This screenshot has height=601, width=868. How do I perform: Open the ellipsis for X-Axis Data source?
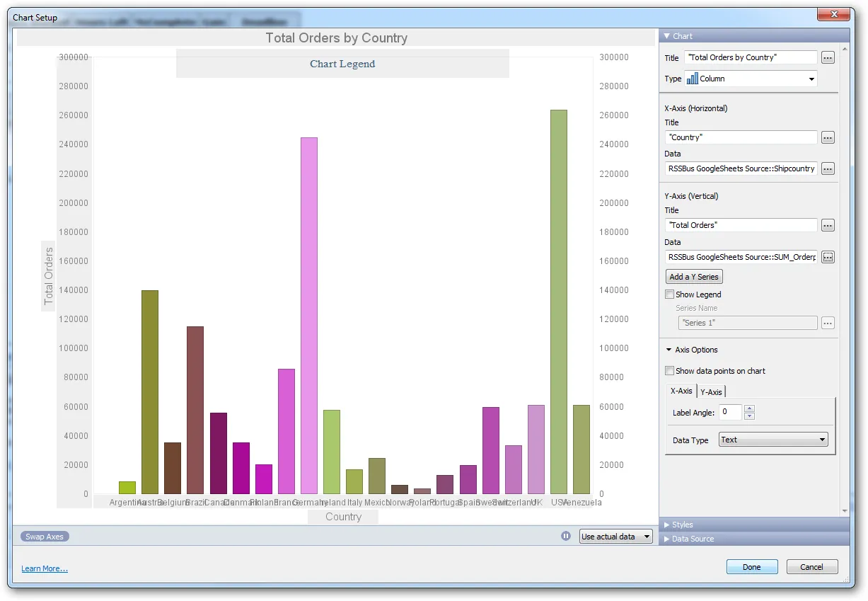click(827, 168)
